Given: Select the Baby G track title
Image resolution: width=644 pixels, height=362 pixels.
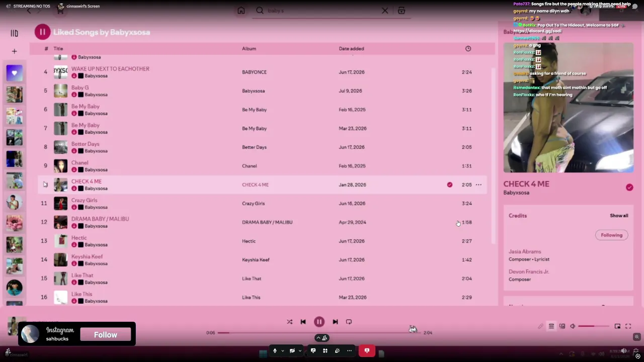Looking at the screenshot, I should [80, 87].
